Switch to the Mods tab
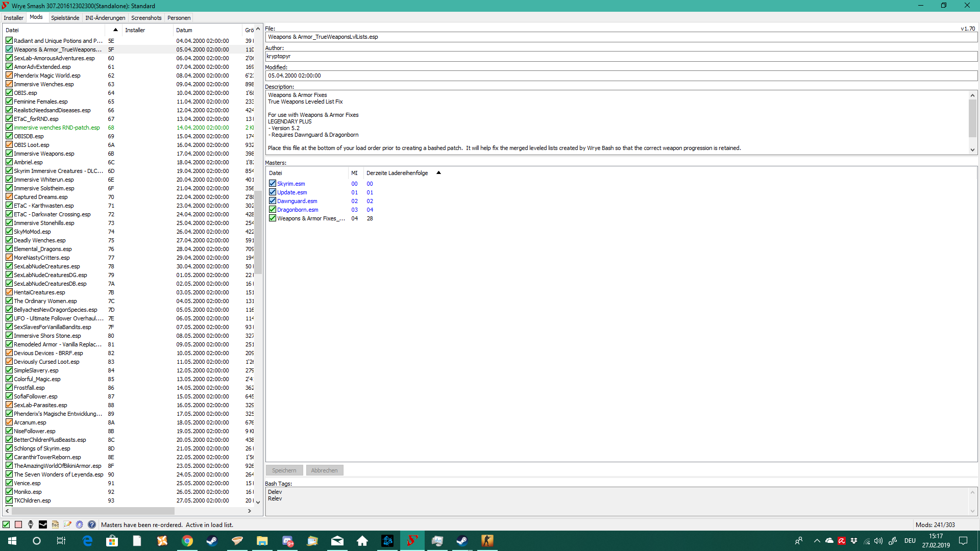This screenshot has width=980, height=551. (x=36, y=17)
